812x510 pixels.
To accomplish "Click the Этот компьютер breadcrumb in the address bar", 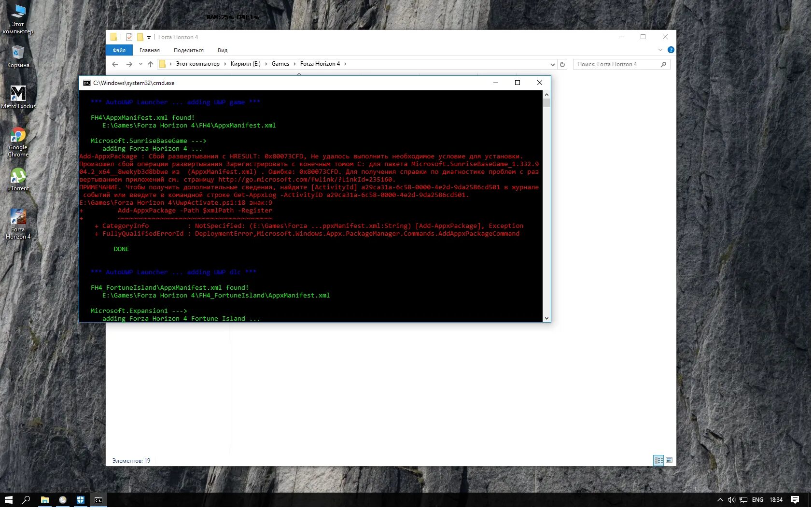I will [197, 64].
